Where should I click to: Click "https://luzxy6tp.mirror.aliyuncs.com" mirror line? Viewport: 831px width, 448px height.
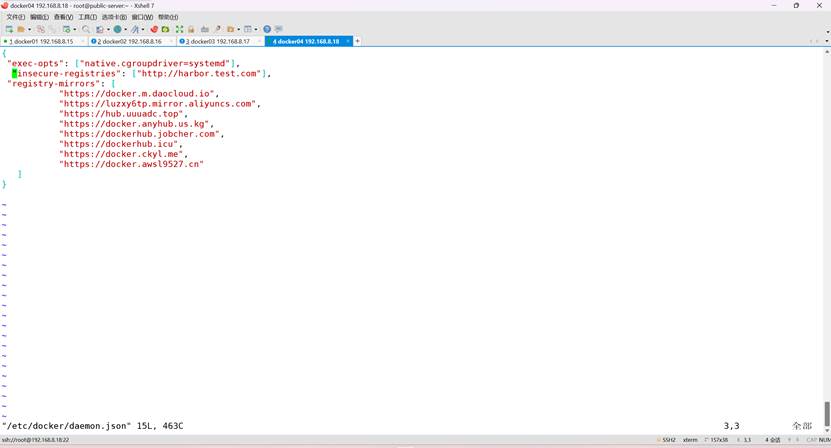coord(158,104)
